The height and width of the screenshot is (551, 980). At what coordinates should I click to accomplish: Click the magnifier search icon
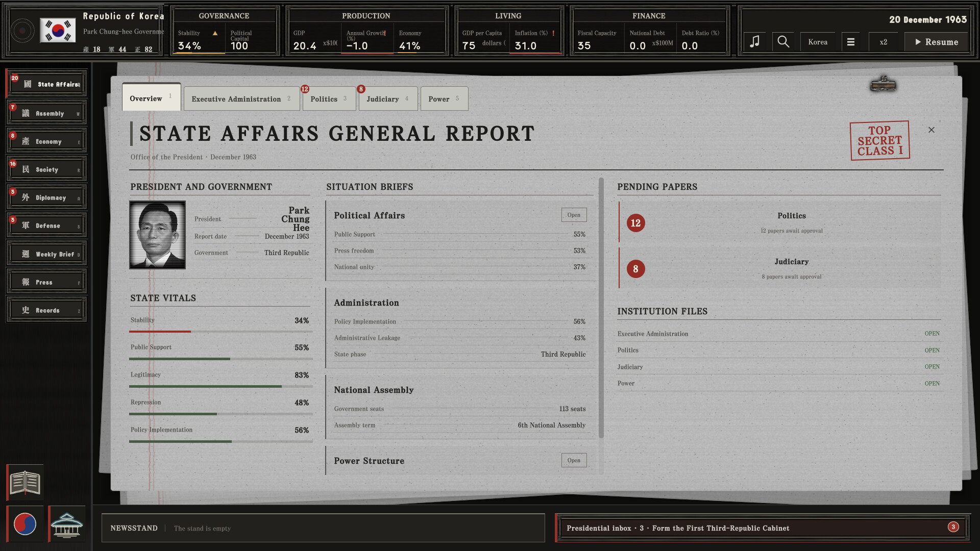(x=783, y=42)
